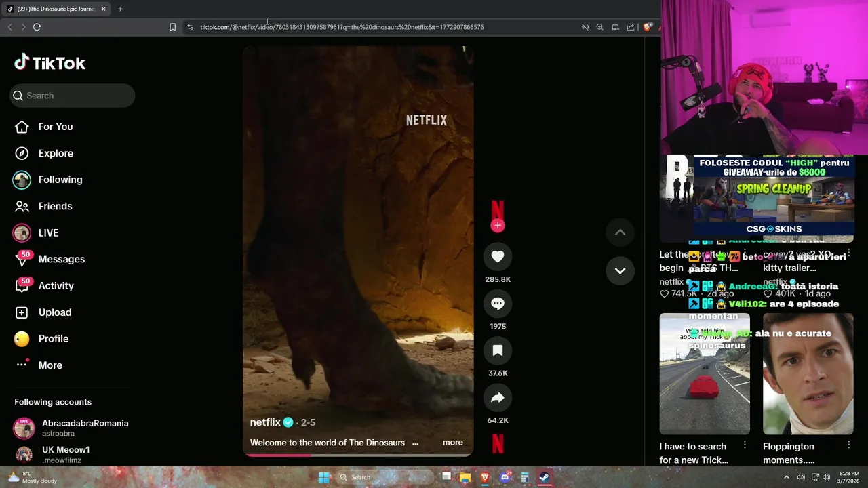Image resolution: width=868 pixels, height=488 pixels.
Task: Open site settings icon in address bar
Action: click(190, 27)
